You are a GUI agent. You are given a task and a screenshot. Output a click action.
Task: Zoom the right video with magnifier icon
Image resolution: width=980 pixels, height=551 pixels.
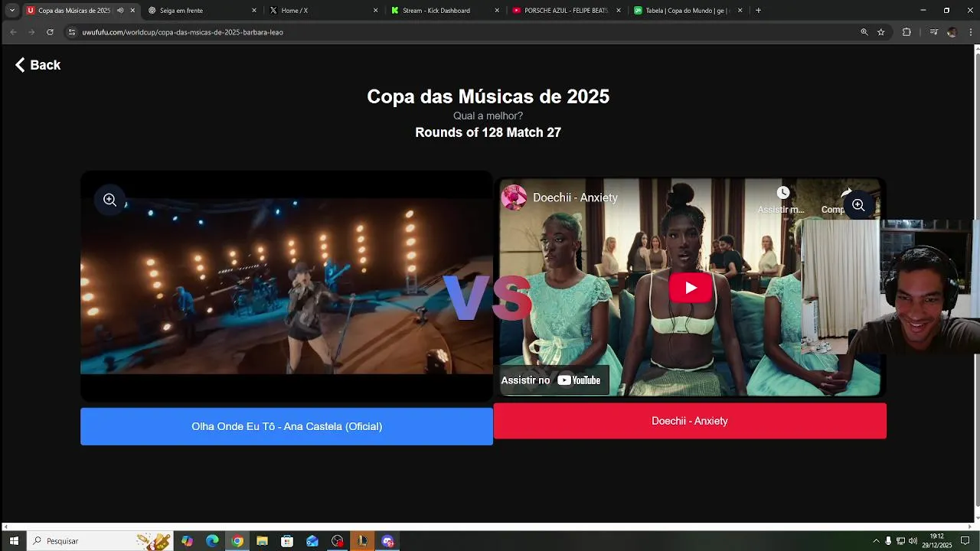(858, 205)
